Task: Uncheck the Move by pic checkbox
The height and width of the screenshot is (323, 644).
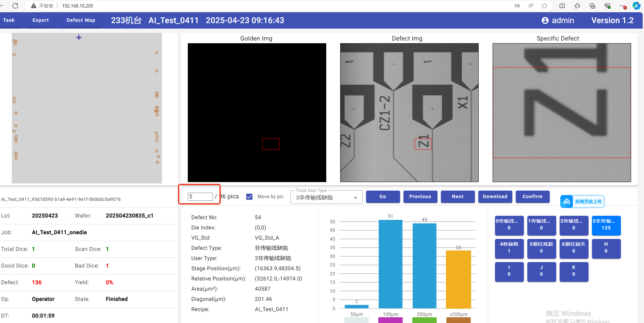Action: point(249,197)
